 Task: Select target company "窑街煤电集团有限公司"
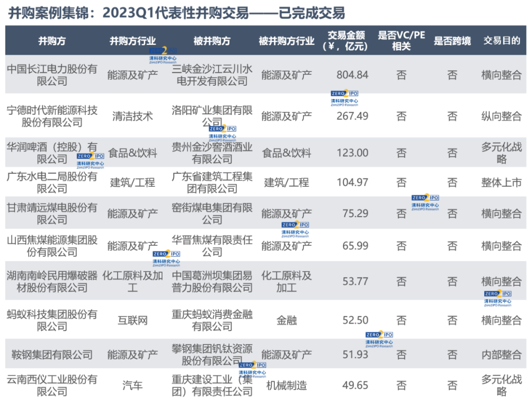click(x=212, y=214)
